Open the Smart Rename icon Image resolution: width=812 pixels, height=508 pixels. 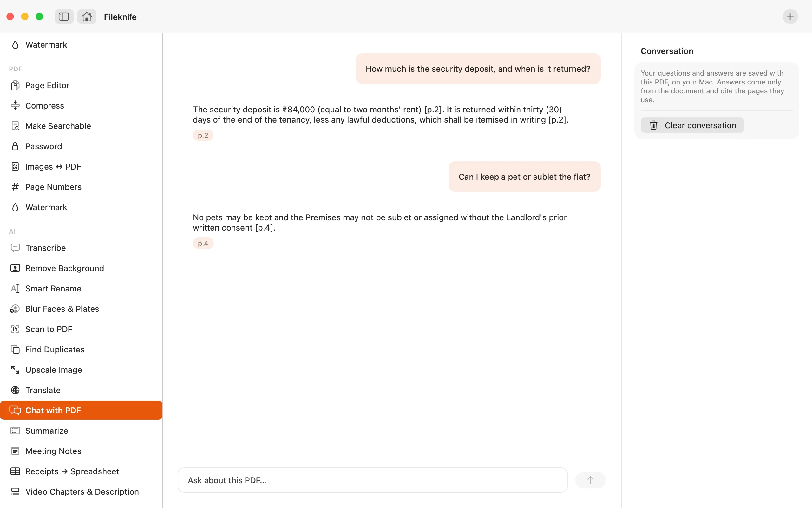click(15, 289)
